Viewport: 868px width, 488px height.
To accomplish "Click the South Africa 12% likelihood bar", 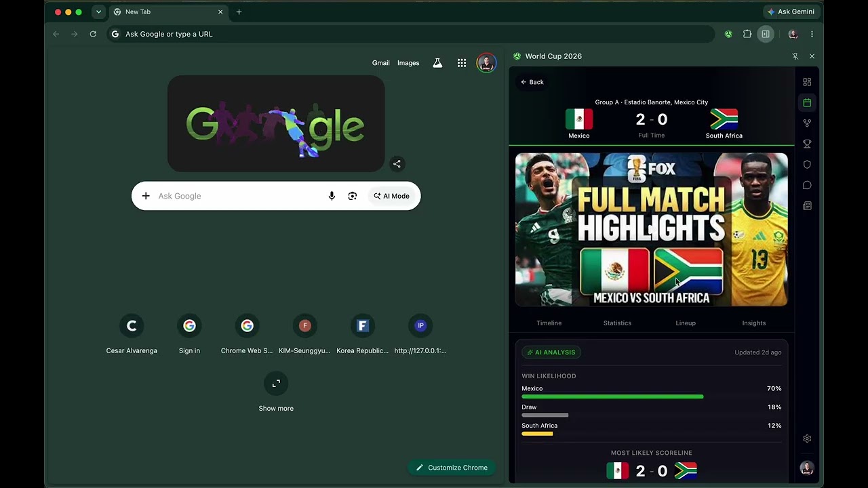I will click(537, 434).
